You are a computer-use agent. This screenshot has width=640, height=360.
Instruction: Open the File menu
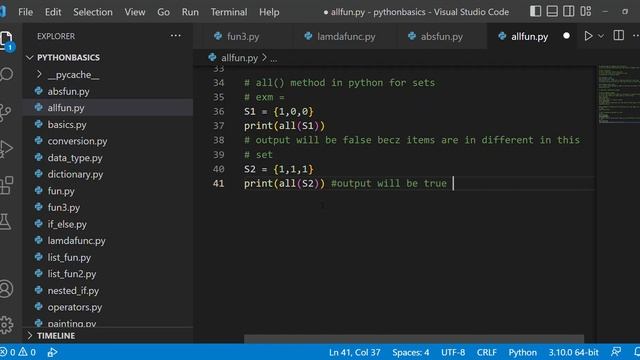click(x=25, y=12)
